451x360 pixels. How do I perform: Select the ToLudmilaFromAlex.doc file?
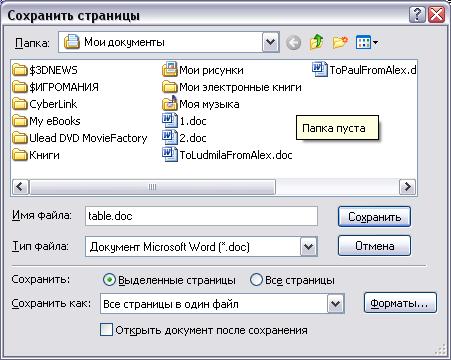[x=227, y=155]
